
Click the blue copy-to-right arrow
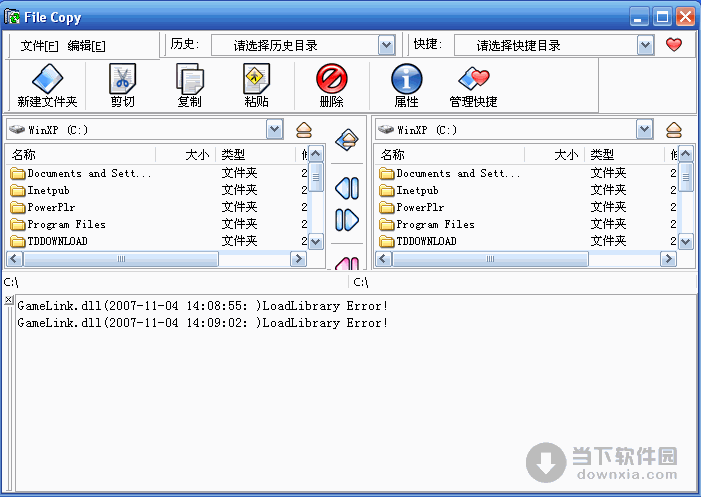(x=347, y=220)
